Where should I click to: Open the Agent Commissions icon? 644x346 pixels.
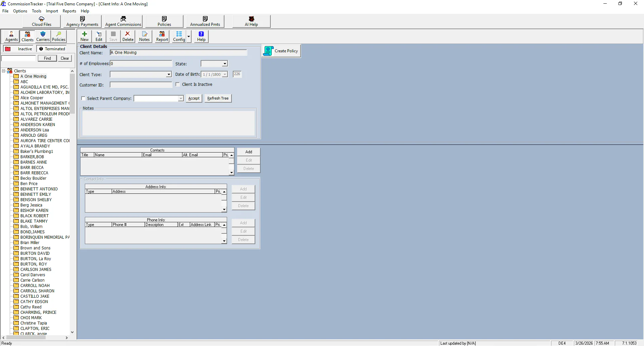pos(123,21)
